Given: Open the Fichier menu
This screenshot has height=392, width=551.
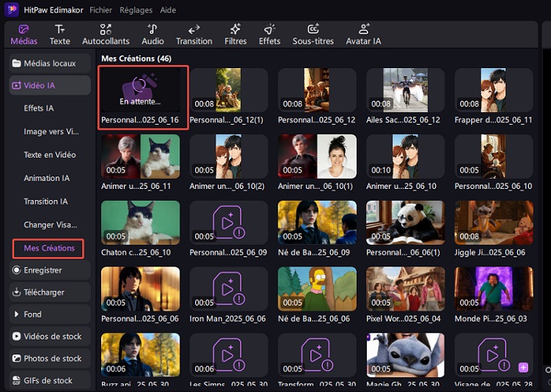Looking at the screenshot, I should (x=100, y=10).
